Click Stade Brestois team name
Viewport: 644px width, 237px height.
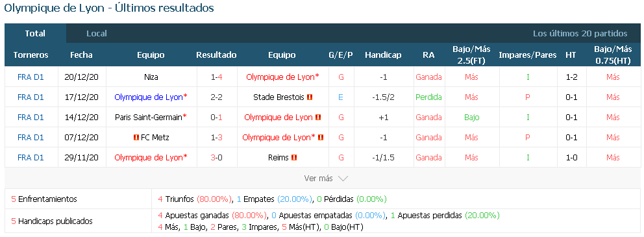point(279,97)
